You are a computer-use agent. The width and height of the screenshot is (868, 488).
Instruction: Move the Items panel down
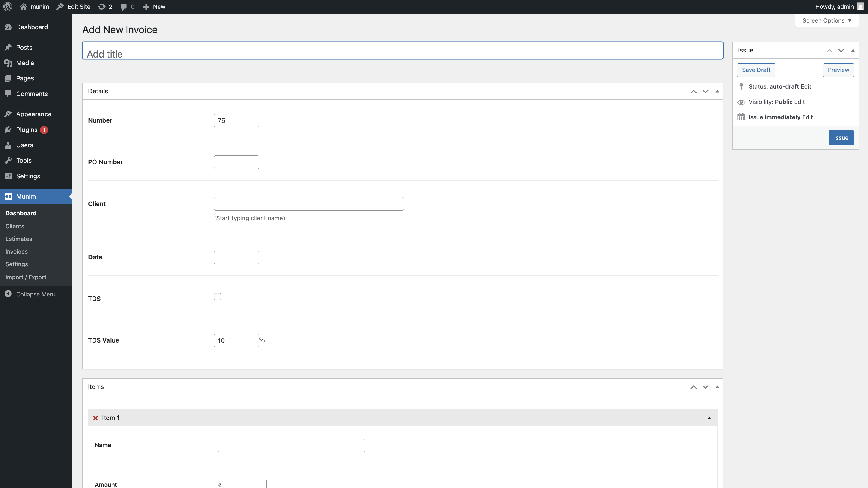[x=705, y=387]
